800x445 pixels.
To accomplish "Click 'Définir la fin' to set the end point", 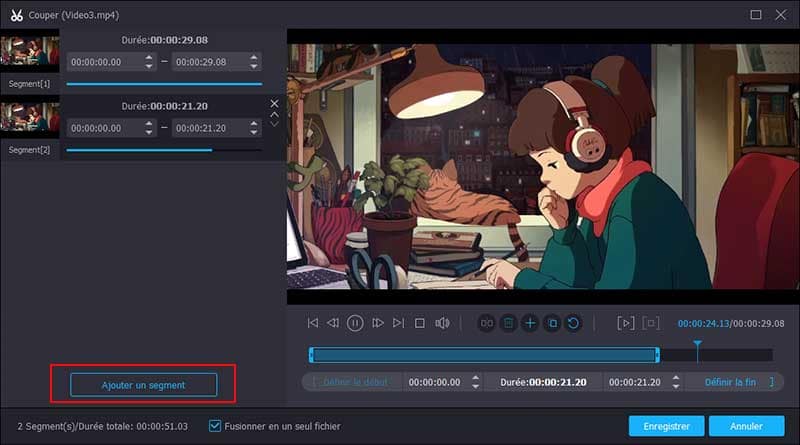I will [730, 382].
